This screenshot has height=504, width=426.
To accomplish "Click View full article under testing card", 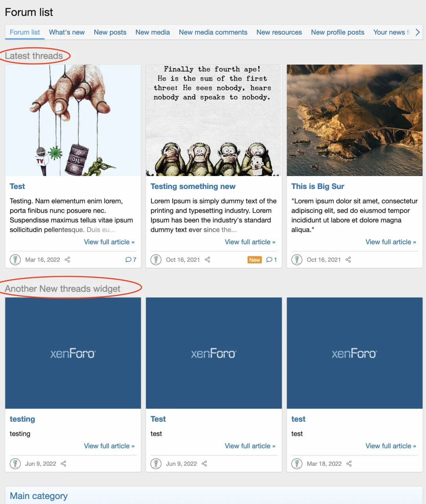I will click(x=109, y=446).
